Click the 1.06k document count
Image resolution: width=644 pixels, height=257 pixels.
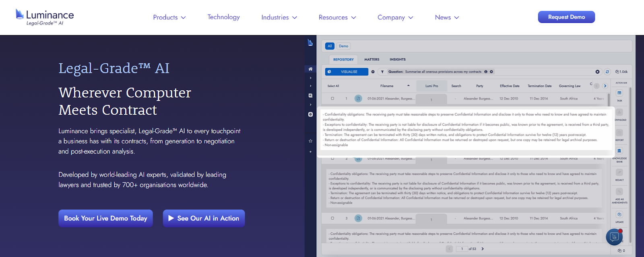[621, 72]
